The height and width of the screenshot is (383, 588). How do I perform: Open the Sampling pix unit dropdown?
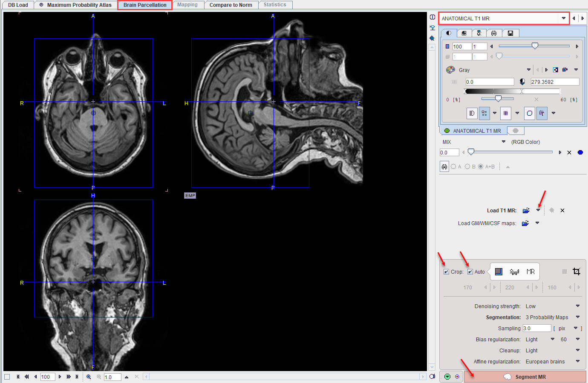576,328
